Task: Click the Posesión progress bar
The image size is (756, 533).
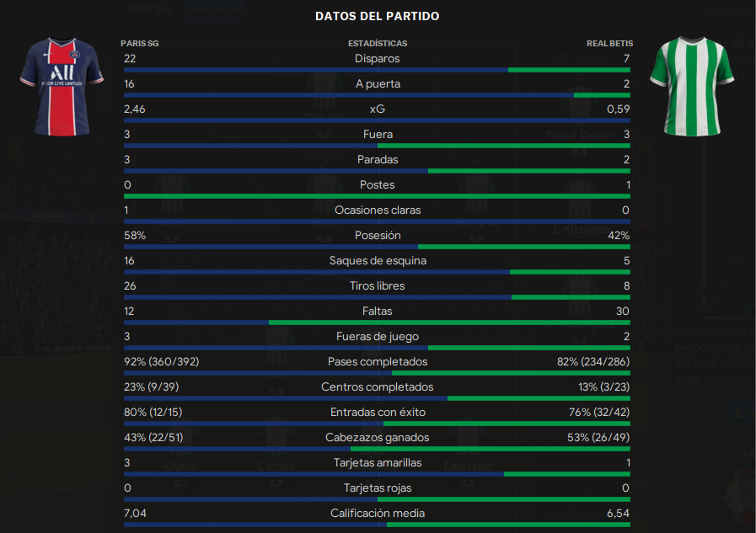Action: pos(377,247)
